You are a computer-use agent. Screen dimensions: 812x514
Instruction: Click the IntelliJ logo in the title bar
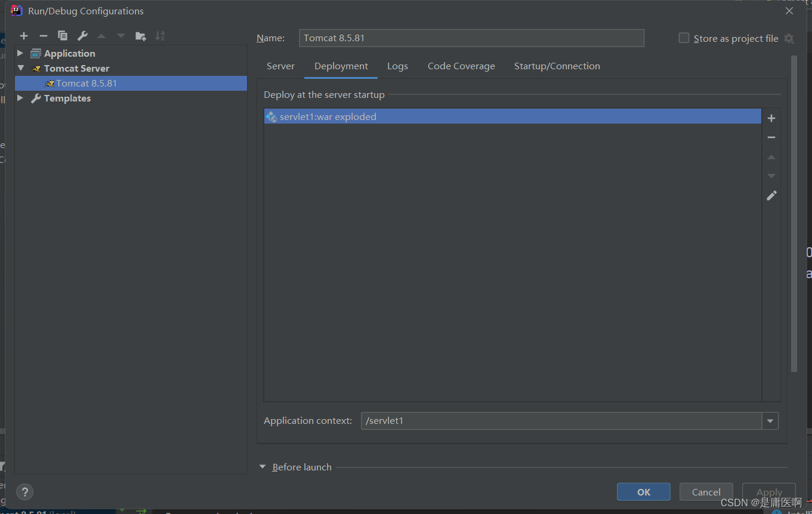[x=17, y=11]
